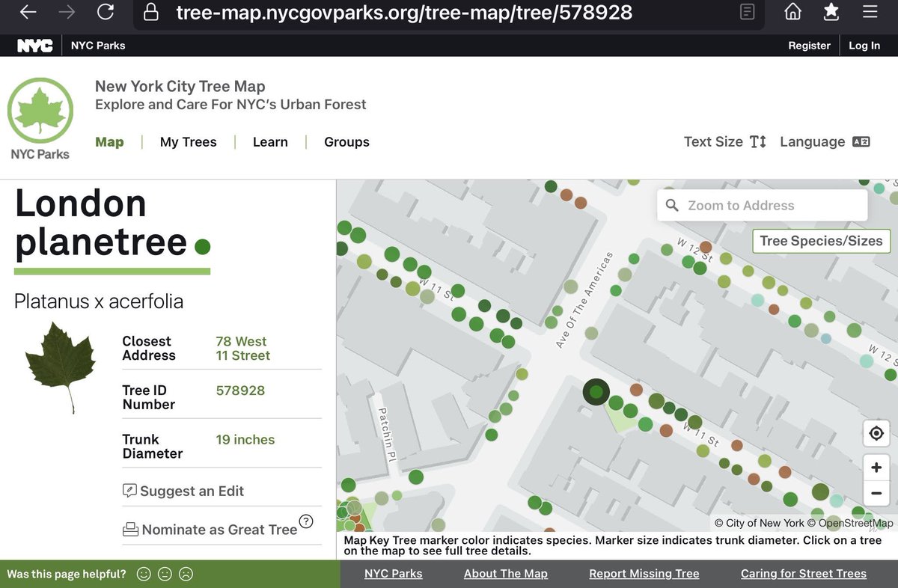The height and width of the screenshot is (588, 898).
Task: Open the Groups tab
Action: click(346, 141)
